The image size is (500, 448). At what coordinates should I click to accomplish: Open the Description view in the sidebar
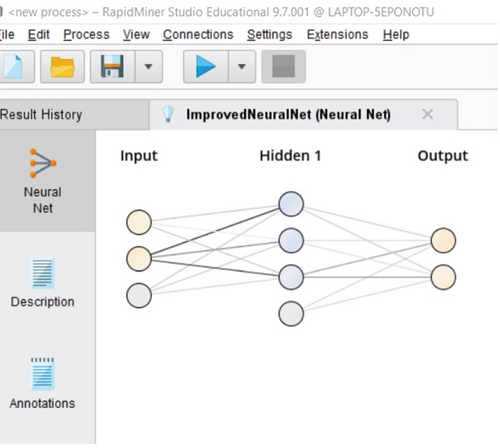point(42,283)
